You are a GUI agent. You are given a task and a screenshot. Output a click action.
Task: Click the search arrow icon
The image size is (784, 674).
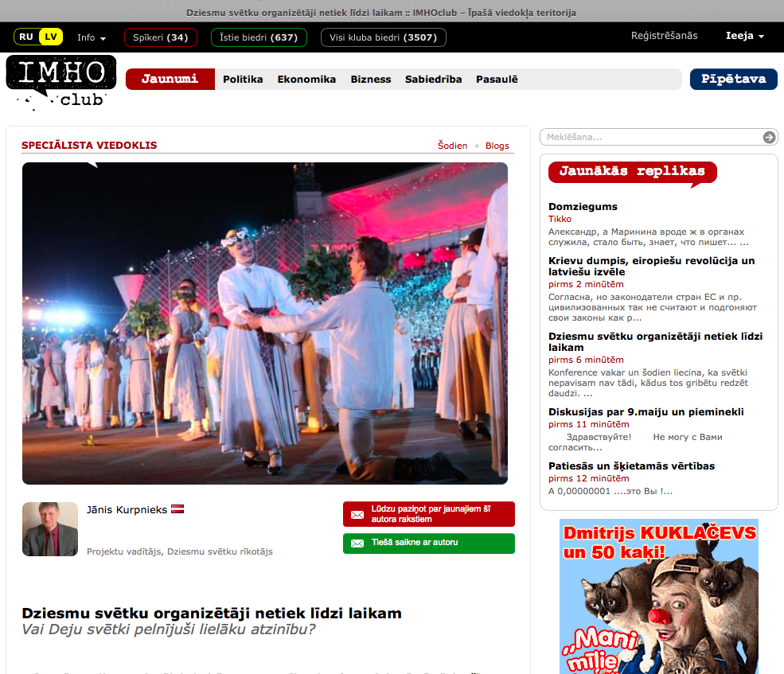(x=769, y=137)
